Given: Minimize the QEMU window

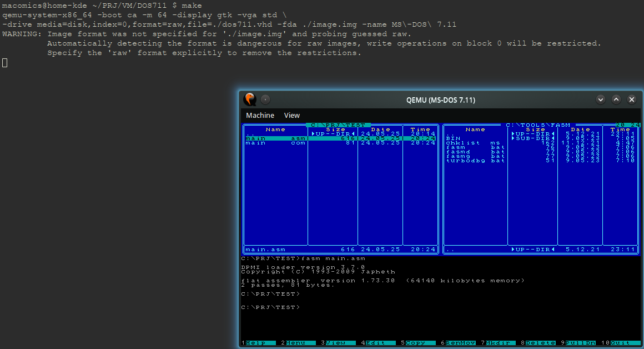Looking at the screenshot, I should coord(601,99).
